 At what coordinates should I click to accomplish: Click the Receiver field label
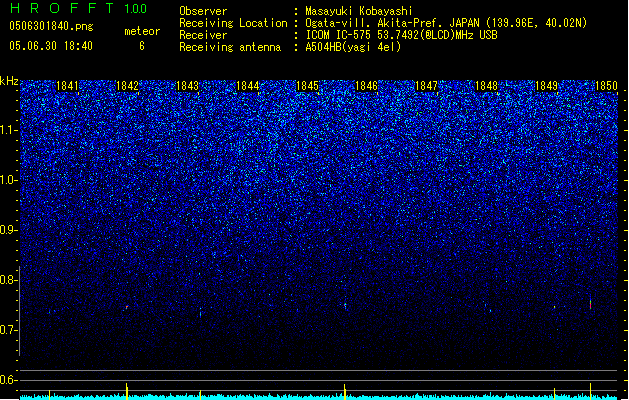203,35
